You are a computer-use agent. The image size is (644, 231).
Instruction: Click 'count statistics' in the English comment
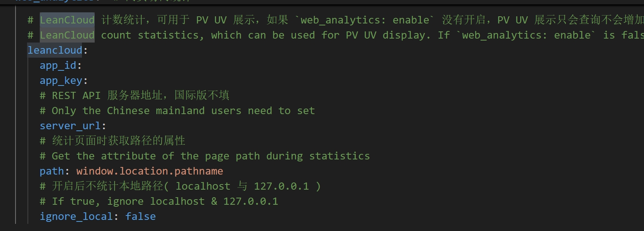[150, 35]
